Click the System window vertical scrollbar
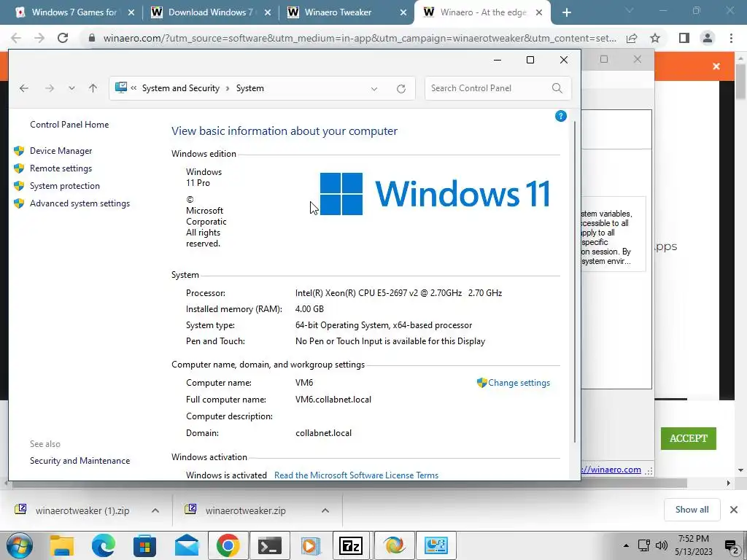Image resolution: width=747 pixels, height=560 pixels. (x=575, y=281)
